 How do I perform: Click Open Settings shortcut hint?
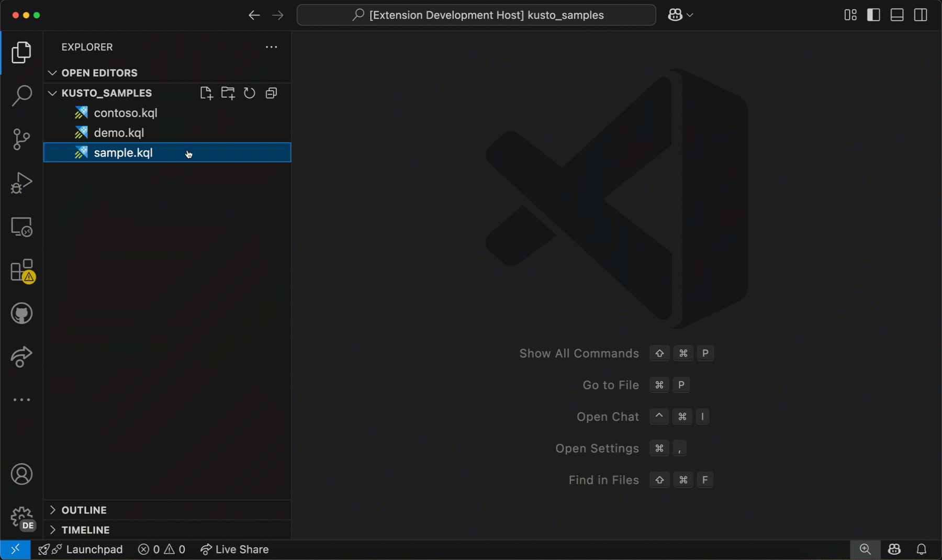[x=621, y=449]
